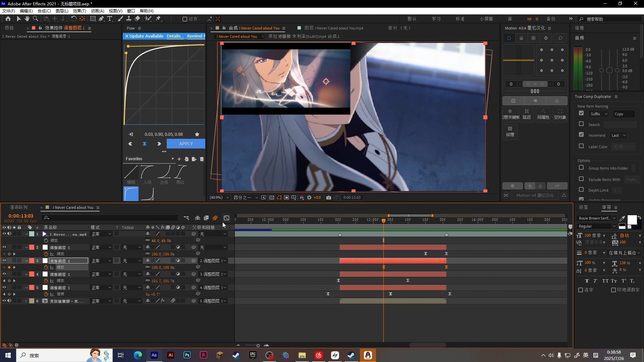Viewport: 644px width, 362px height.
Task: Open the 四分之一 resolution dropdown
Action: click(246, 197)
